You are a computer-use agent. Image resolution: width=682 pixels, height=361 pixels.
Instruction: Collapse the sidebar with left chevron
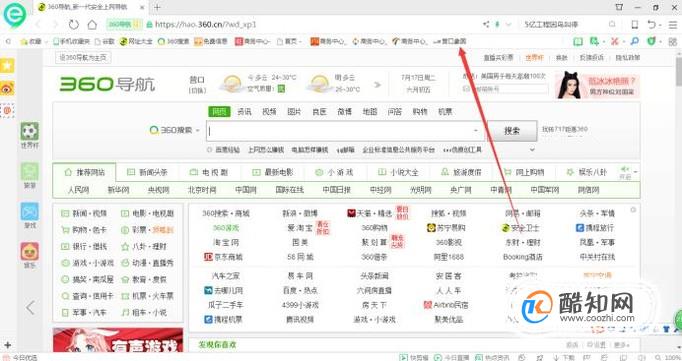point(30,307)
